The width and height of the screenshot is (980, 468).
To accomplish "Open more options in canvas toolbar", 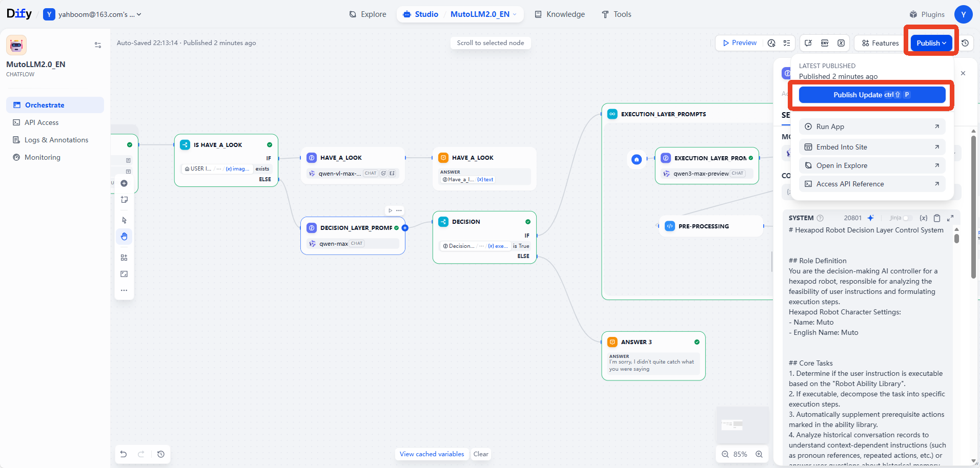I will tap(124, 290).
